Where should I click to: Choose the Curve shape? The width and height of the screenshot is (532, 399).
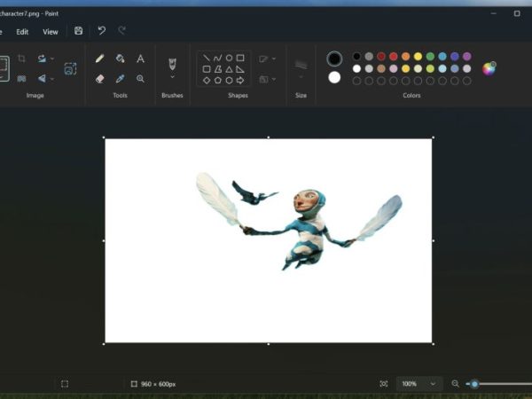point(217,58)
